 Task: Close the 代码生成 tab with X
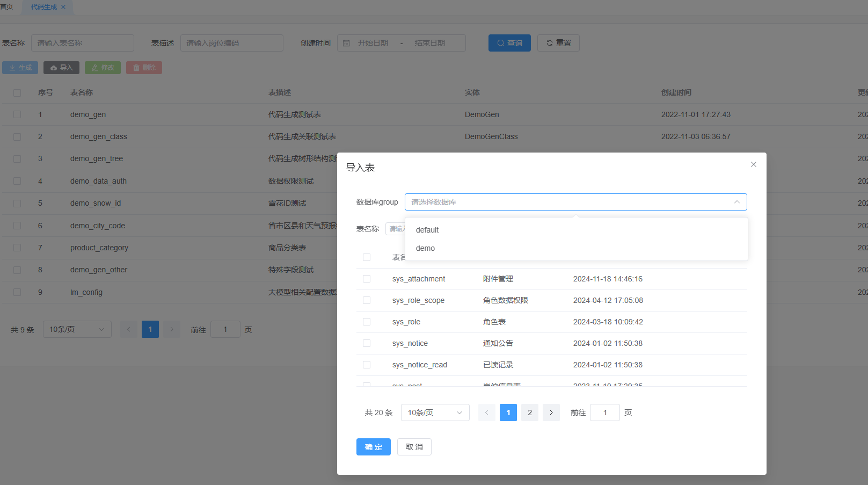(x=63, y=7)
